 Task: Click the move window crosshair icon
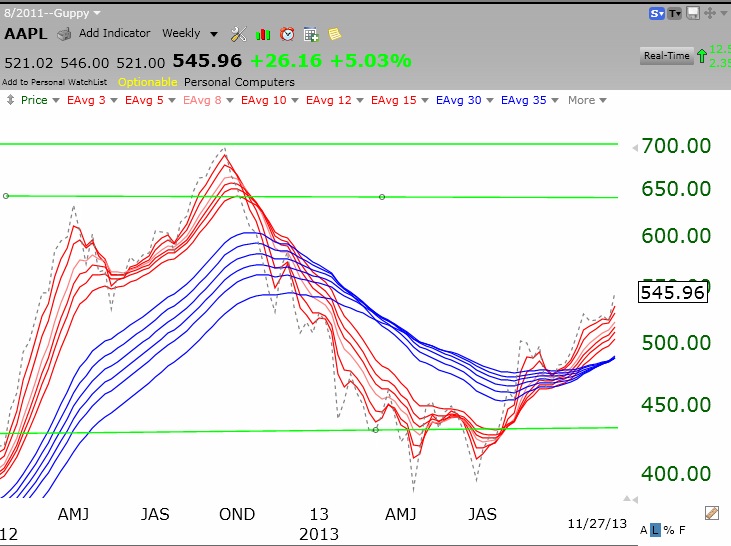click(710, 13)
